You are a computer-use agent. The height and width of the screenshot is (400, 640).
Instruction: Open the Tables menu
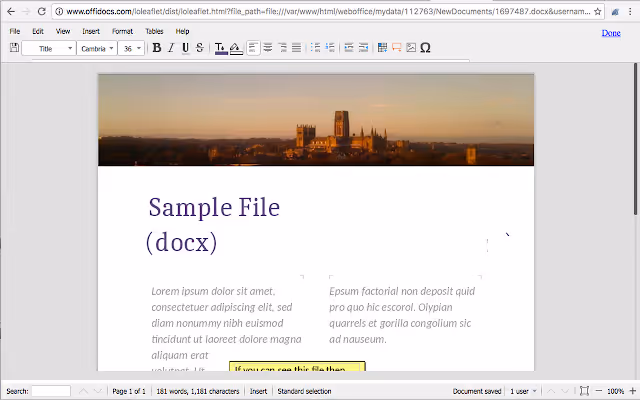coord(154,31)
